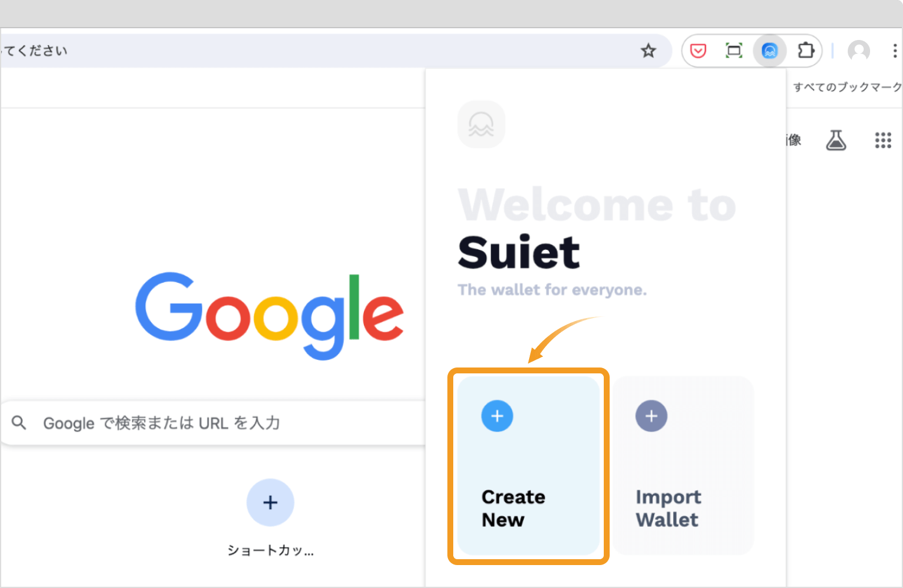Image resolution: width=903 pixels, height=588 pixels.
Task: Open the すべてのブックマーク folder
Action: tap(847, 87)
